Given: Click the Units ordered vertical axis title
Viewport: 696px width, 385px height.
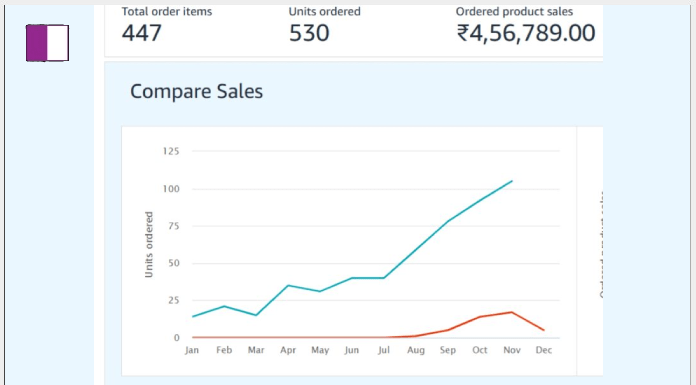Looking at the screenshot, I should click(149, 245).
